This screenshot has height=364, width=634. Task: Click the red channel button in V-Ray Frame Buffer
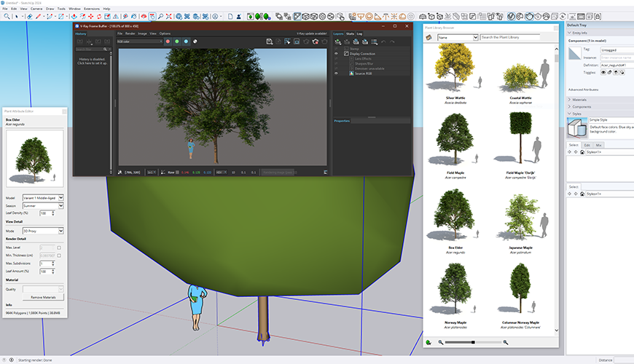click(x=168, y=41)
